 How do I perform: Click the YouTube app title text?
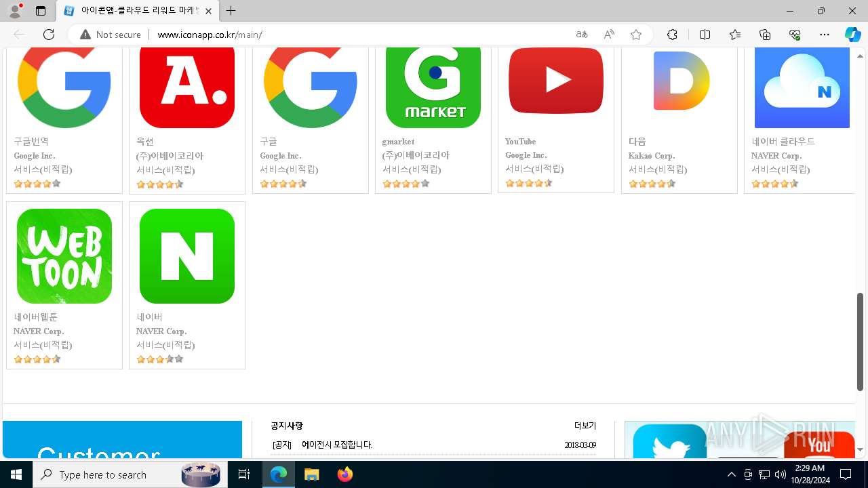[520, 142]
